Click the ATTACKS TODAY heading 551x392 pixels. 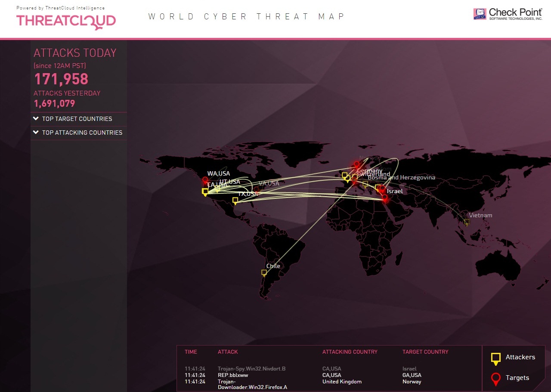[75, 53]
